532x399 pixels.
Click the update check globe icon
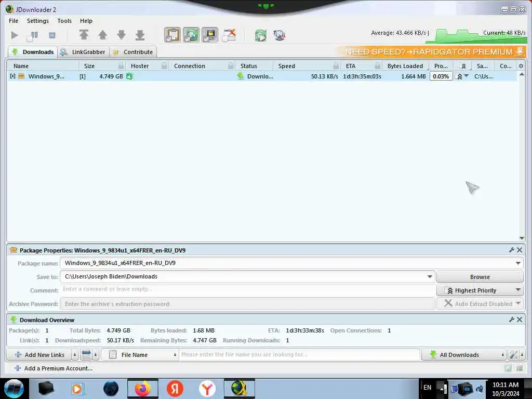[x=279, y=35]
